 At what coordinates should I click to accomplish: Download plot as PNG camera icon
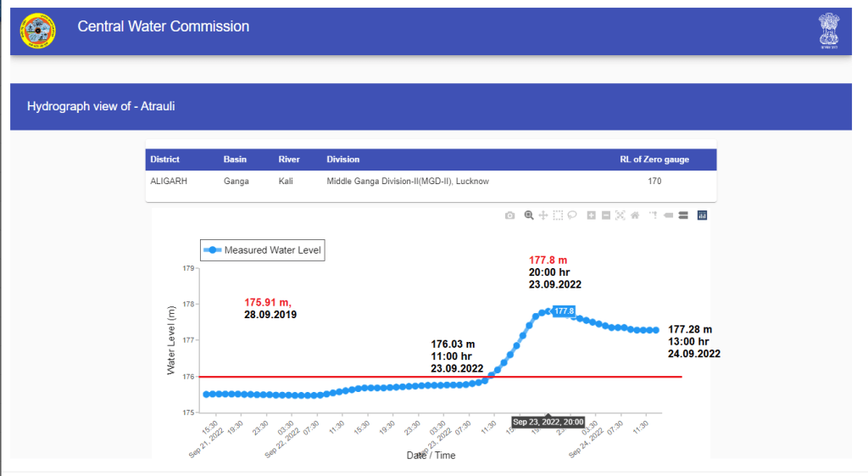509,216
